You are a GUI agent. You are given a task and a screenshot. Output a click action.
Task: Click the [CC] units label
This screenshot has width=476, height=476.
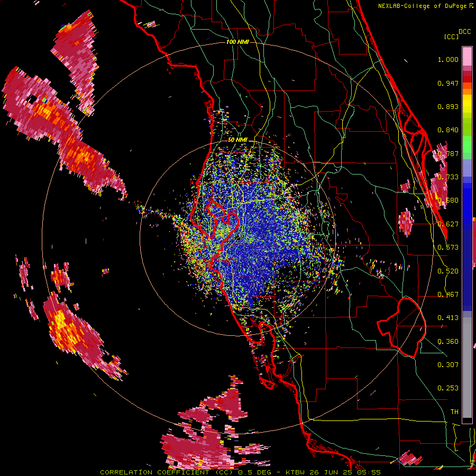[451, 36]
